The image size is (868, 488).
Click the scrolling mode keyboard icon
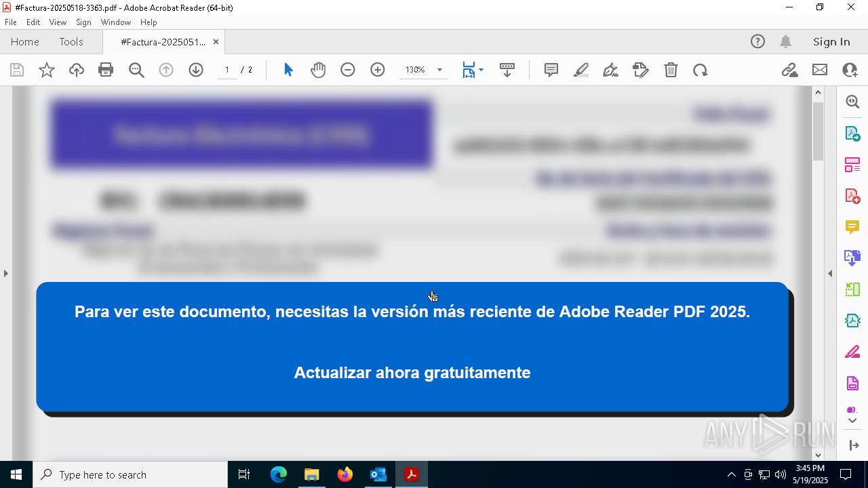(507, 70)
